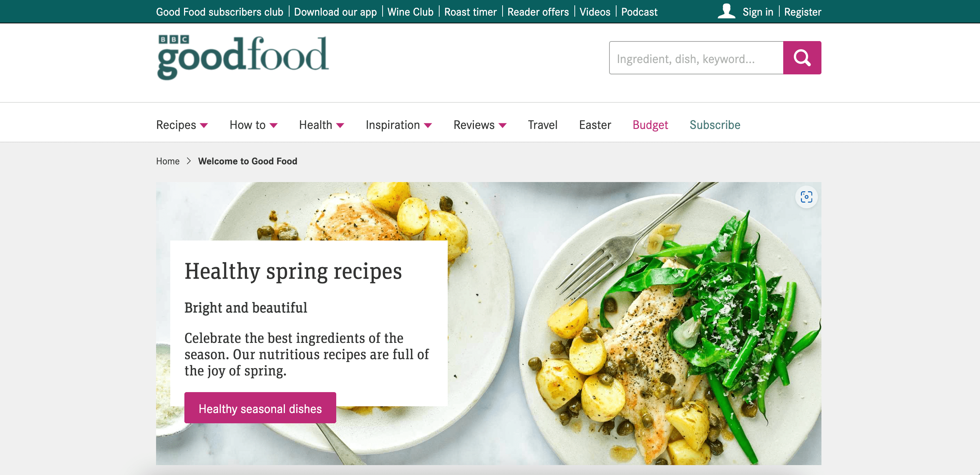Click the ingredient search input field
The width and height of the screenshot is (980, 475).
tap(696, 58)
